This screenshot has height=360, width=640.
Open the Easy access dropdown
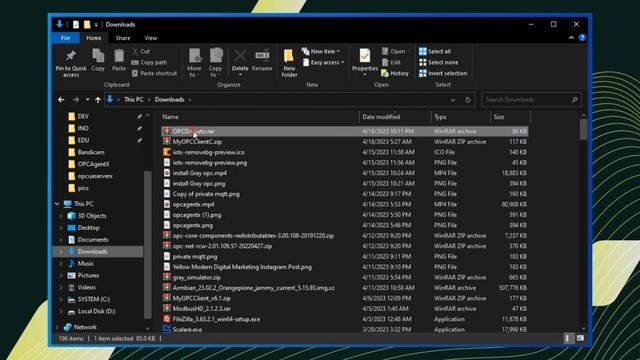[x=323, y=62]
